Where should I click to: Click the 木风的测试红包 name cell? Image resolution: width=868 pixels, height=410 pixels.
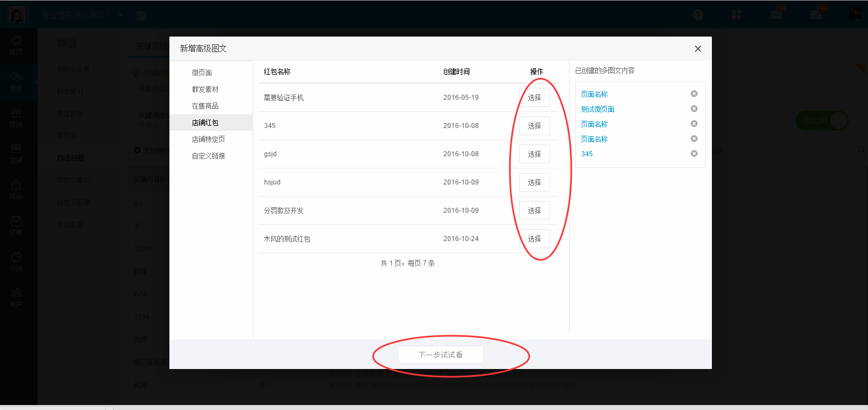point(287,239)
